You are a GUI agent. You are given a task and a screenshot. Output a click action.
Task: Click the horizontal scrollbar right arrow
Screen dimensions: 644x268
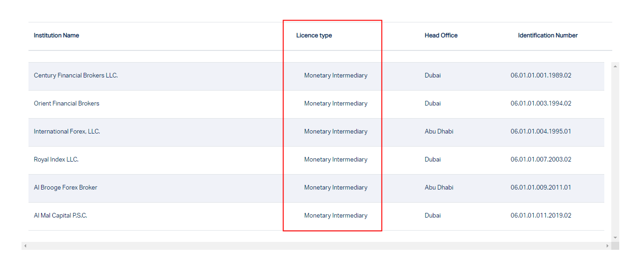pyautogui.click(x=608, y=246)
